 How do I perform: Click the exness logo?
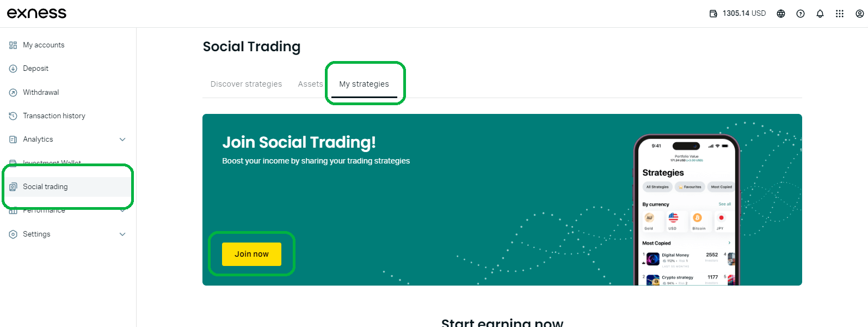click(36, 13)
